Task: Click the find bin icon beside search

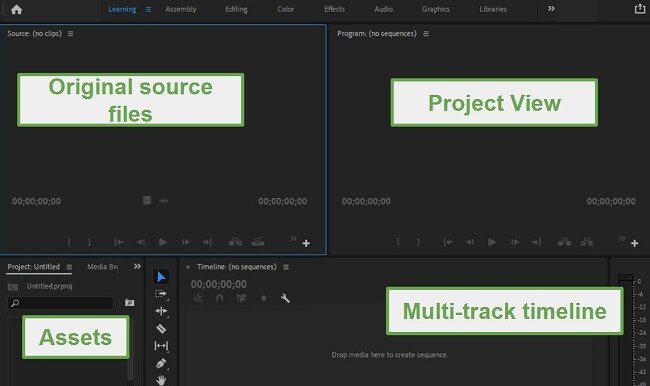Action: (129, 303)
